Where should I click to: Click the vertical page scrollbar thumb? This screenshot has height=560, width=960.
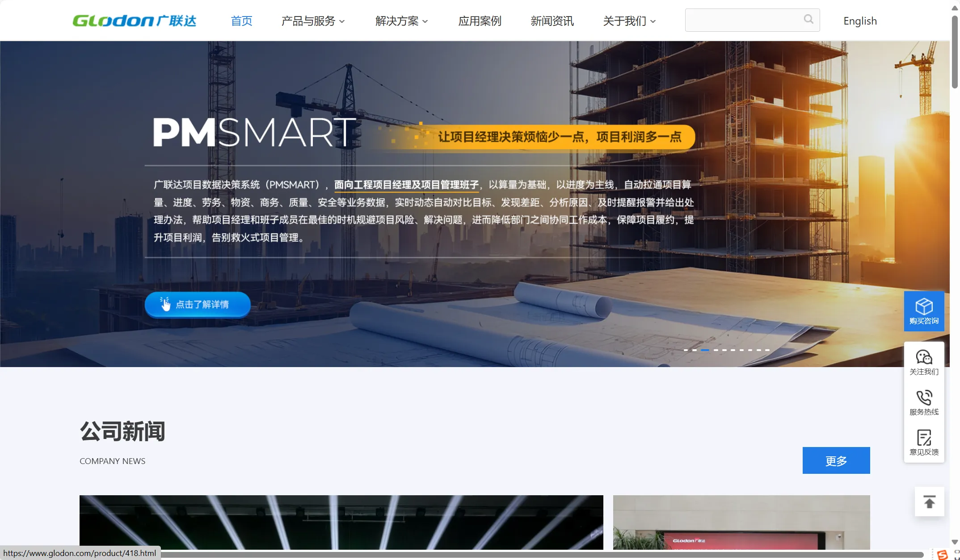(955, 51)
